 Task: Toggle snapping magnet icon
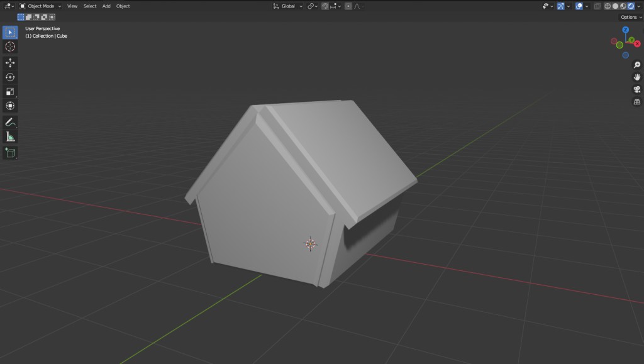tap(325, 6)
